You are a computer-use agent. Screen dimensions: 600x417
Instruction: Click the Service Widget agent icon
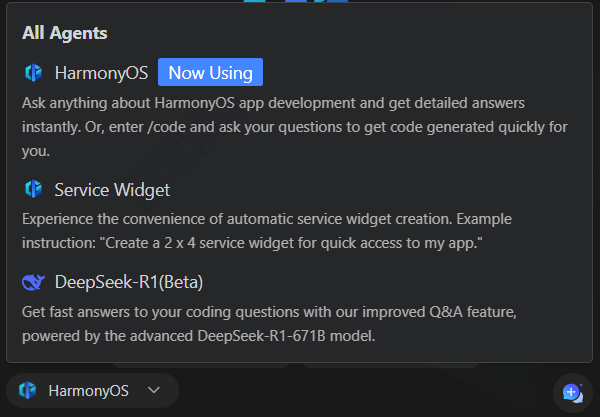click(33, 189)
